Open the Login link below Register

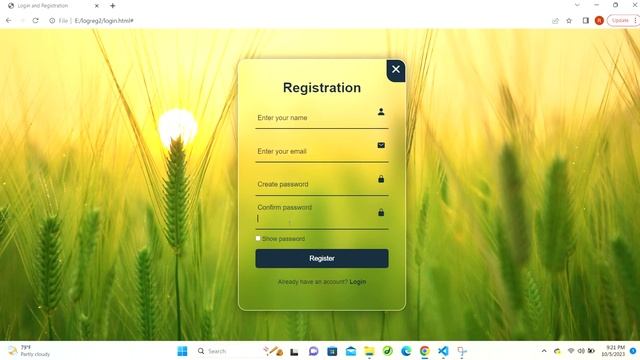[x=358, y=282]
